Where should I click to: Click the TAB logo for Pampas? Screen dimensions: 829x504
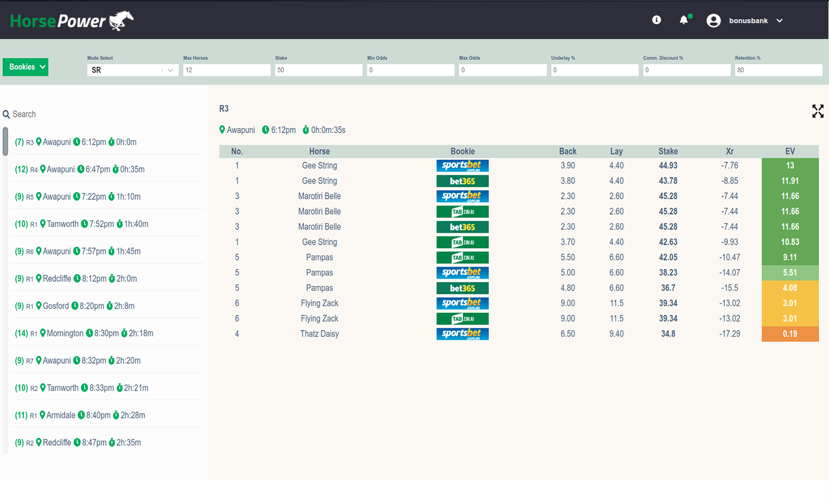tap(462, 257)
